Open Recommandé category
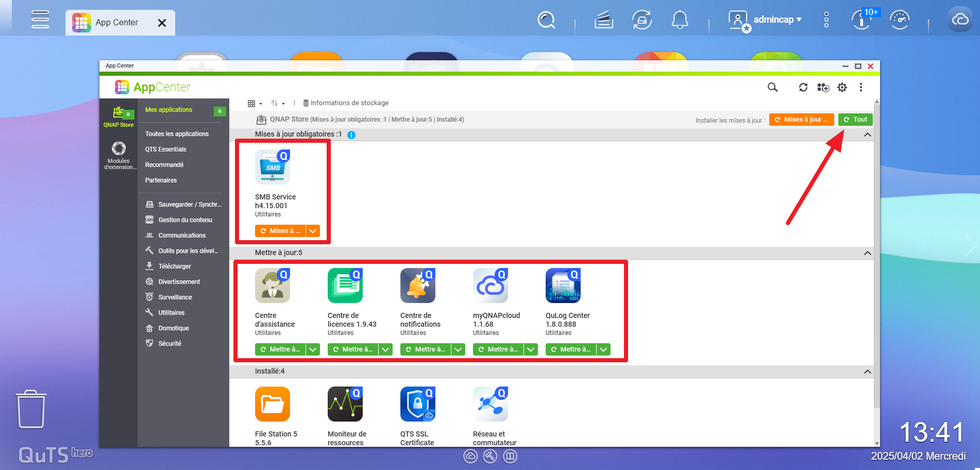980x470 pixels. click(x=164, y=165)
